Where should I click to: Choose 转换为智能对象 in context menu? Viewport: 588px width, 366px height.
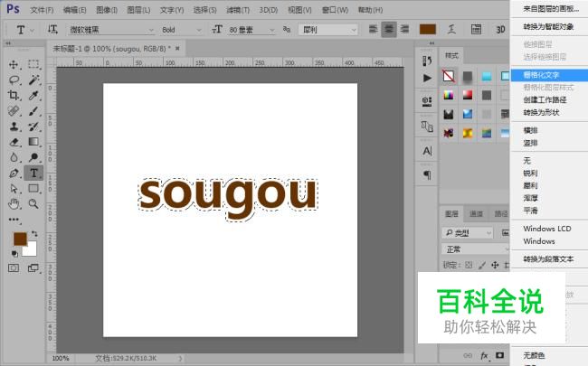coord(549,26)
